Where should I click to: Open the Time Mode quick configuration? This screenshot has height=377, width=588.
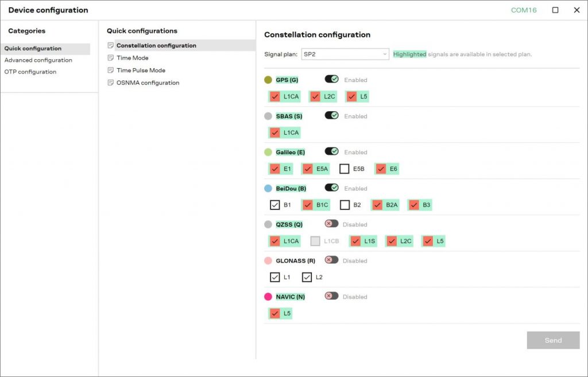(133, 58)
